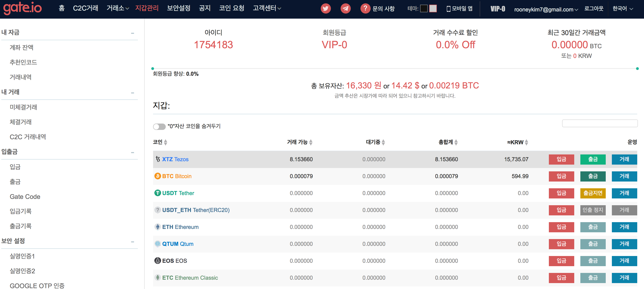
Task: Open the Telegram channel icon
Action: pyautogui.click(x=345, y=8)
